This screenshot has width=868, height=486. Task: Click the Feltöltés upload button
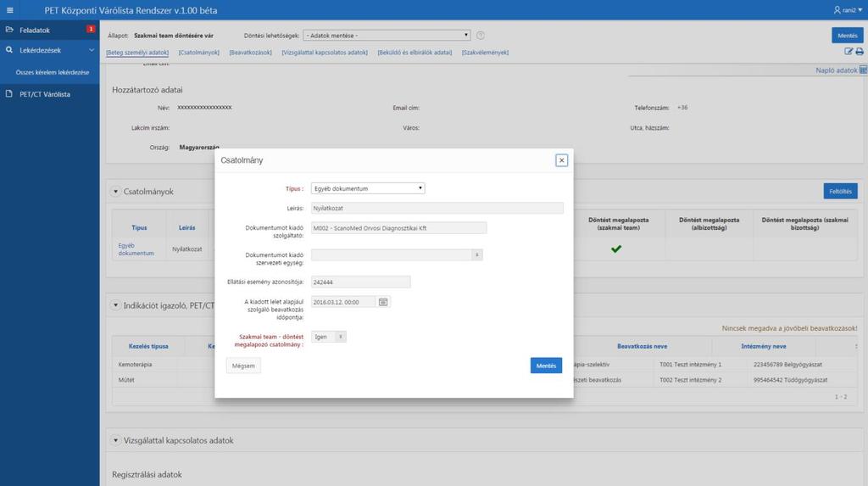tap(840, 191)
